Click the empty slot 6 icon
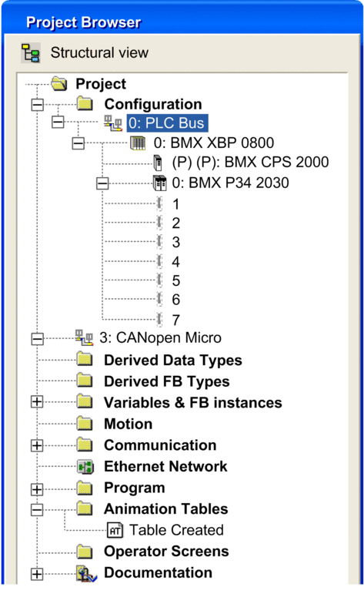 point(159,299)
